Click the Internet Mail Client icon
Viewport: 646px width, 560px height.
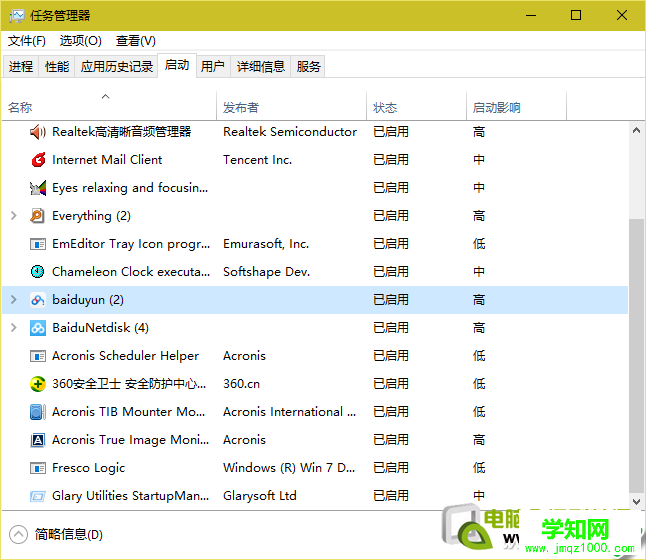pyautogui.click(x=38, y=160)
